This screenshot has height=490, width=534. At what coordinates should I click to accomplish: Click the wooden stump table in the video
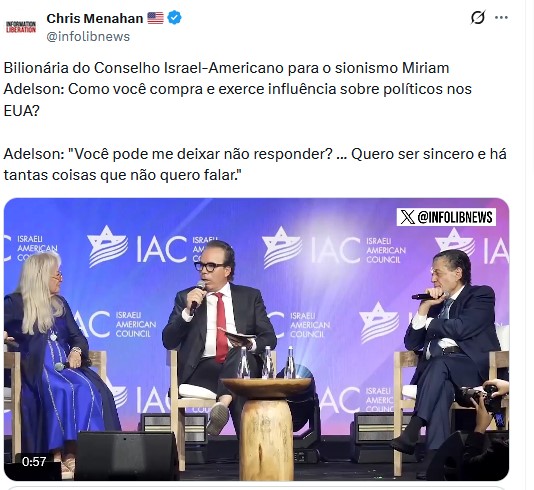click(267, 427)
